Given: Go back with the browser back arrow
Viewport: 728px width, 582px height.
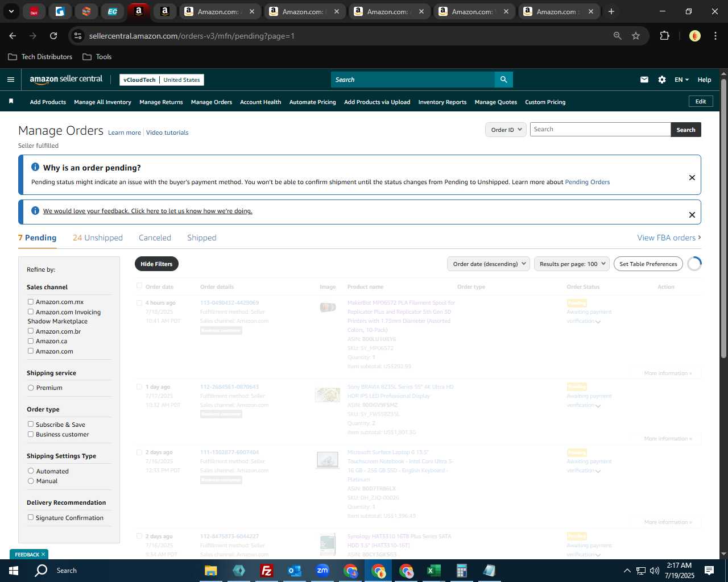Looking at the screenshot, I should 13,36.
